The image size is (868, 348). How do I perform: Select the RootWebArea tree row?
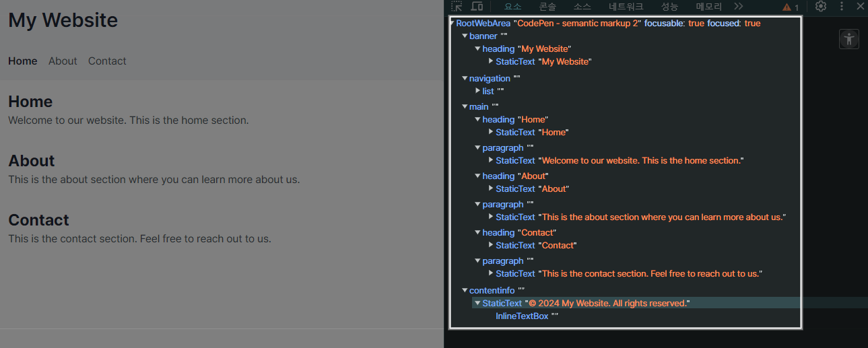pyautogui.click(x=483, y=24)
